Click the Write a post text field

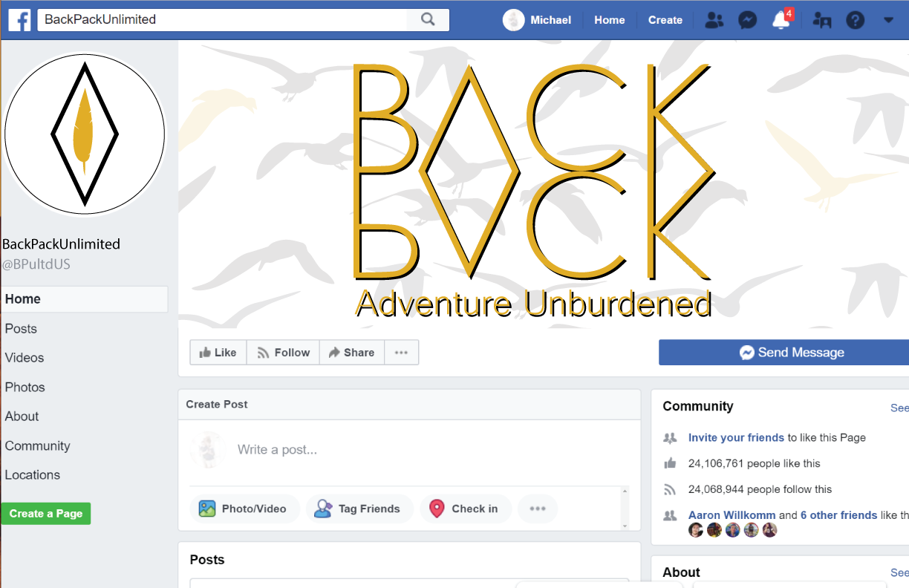click(x=409, y=449)
